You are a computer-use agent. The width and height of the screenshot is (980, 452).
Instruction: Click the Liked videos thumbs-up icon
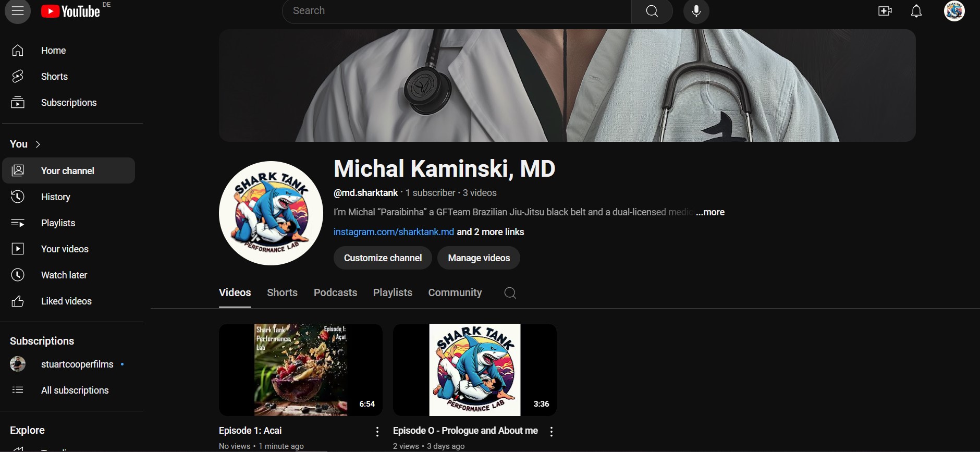[18, 301]
